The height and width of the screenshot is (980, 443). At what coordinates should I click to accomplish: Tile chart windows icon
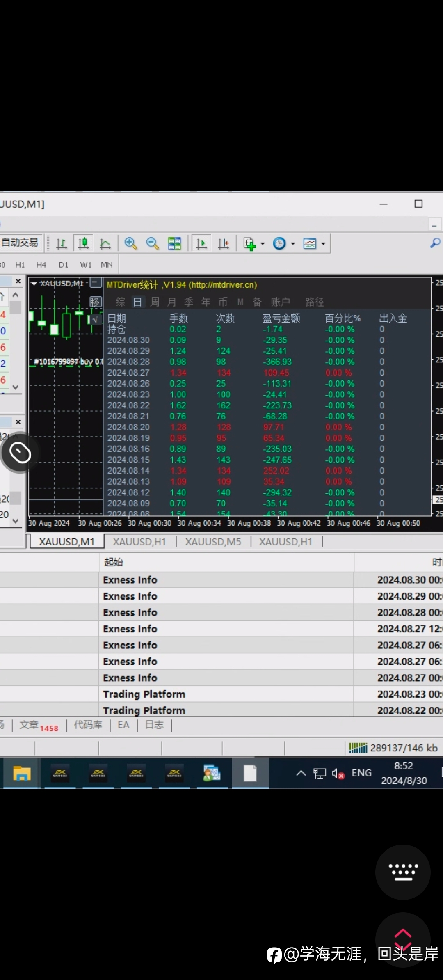coord(174,243)
